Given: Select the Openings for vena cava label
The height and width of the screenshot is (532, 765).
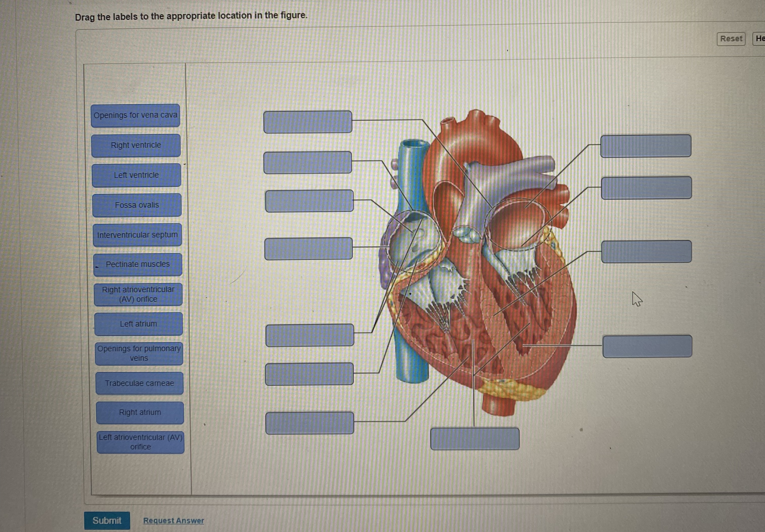Looking at the screenshot, I should point(135,115).
